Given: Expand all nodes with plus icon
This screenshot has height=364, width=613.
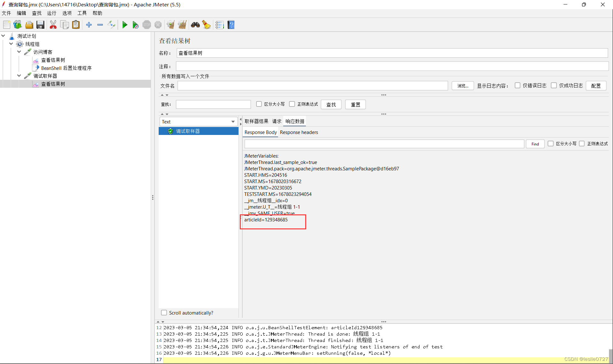Looking at the screenshot, I should [89, 25].
